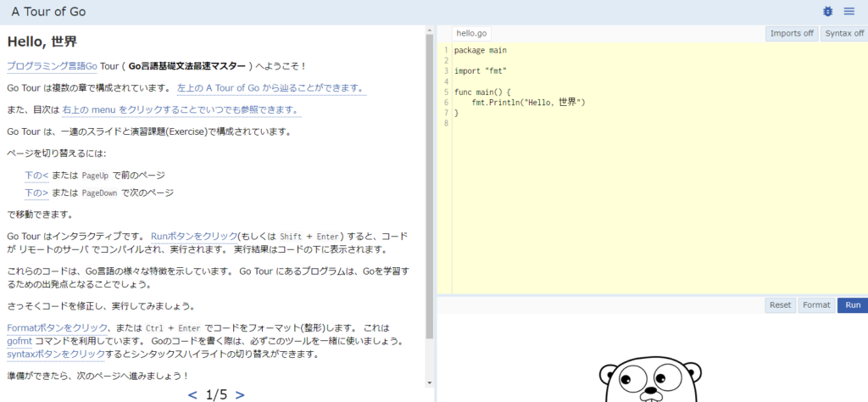The width and height of the screenshot is (868, 402).
Task: Go to previous page with < arrow
Action: (x=192, y=394)
